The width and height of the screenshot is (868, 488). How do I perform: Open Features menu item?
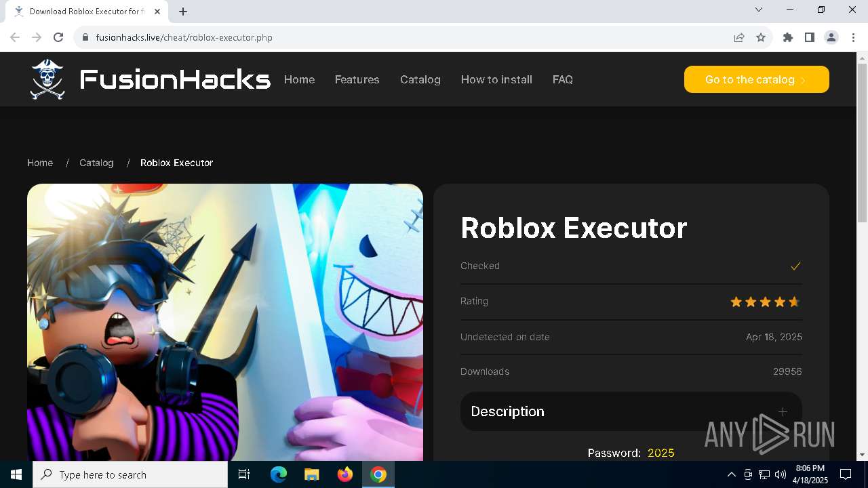[357, 79]
